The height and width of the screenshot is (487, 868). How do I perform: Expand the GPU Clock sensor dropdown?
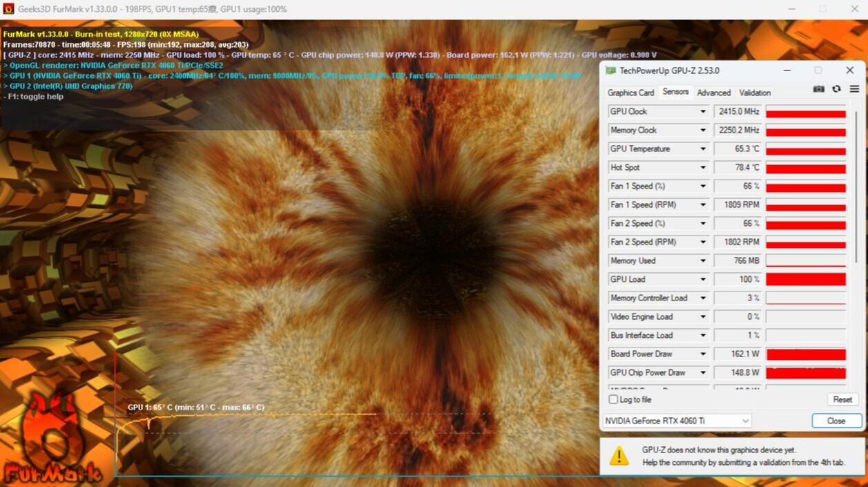pos(703,111)
